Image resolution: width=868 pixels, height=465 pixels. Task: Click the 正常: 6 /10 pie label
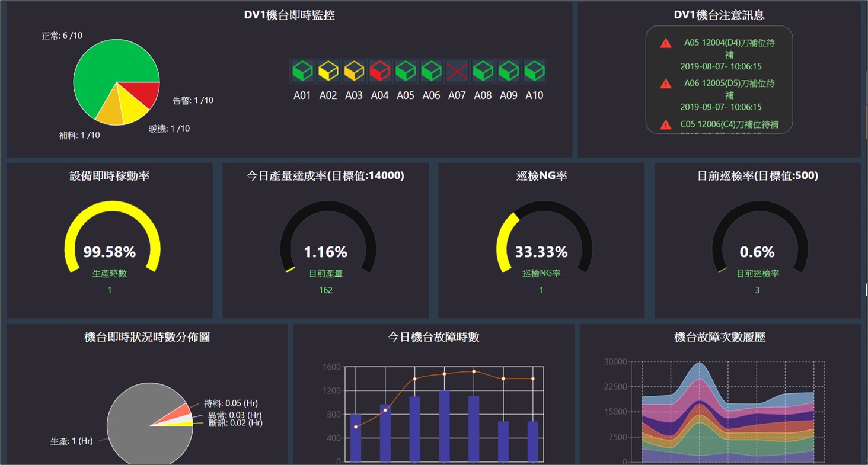point(62,36)
